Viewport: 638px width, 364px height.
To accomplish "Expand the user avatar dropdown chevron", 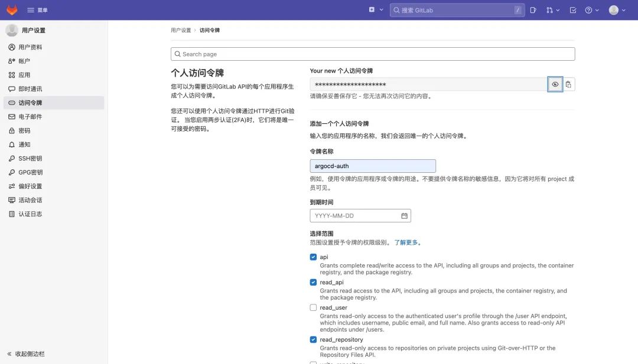I will pos(624,10).
